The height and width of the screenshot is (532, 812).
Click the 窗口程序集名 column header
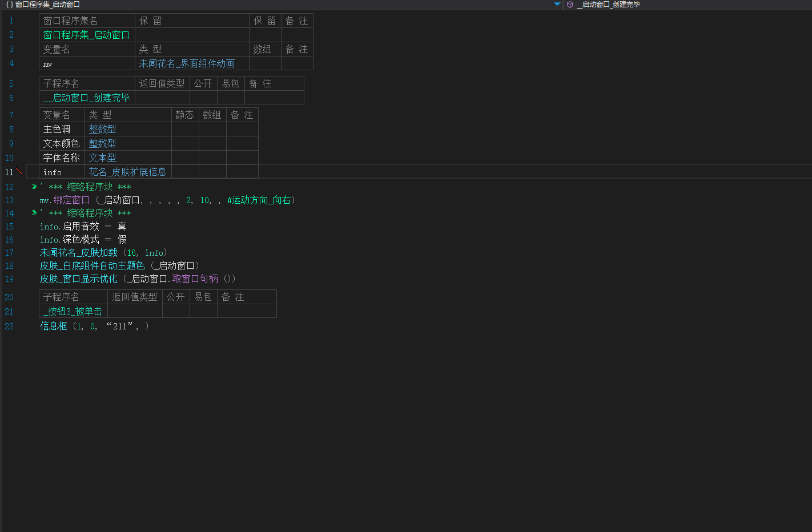87,21
